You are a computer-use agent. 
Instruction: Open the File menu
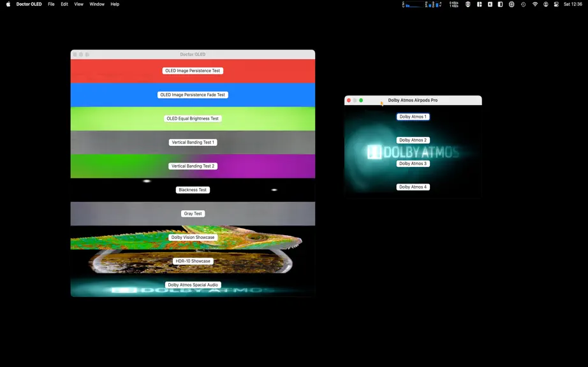pos(52,4)
